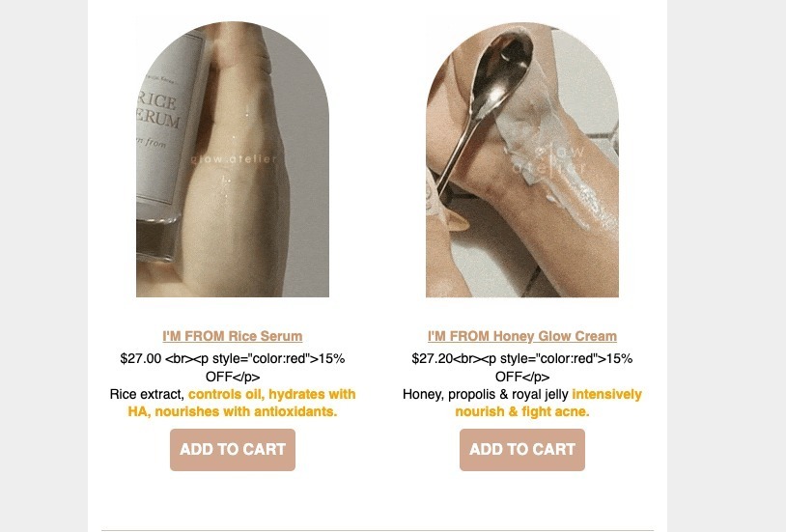Image resolution: width=786 pixels, height=532 pixels.
Task: Select the 'intensively nourish & fight acne' highlighted text
Action: pyautogui.click(x=548, y=403)
